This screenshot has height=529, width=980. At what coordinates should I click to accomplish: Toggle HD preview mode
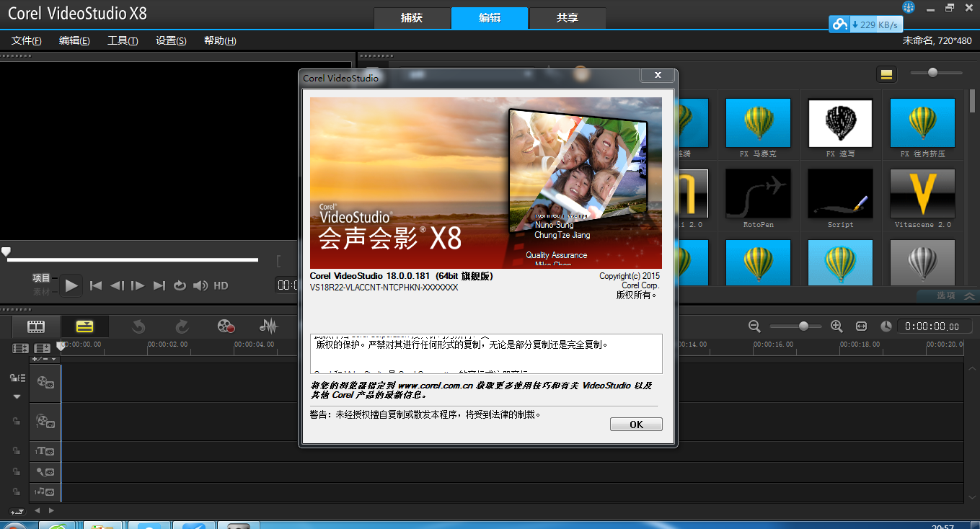[221, 285]
